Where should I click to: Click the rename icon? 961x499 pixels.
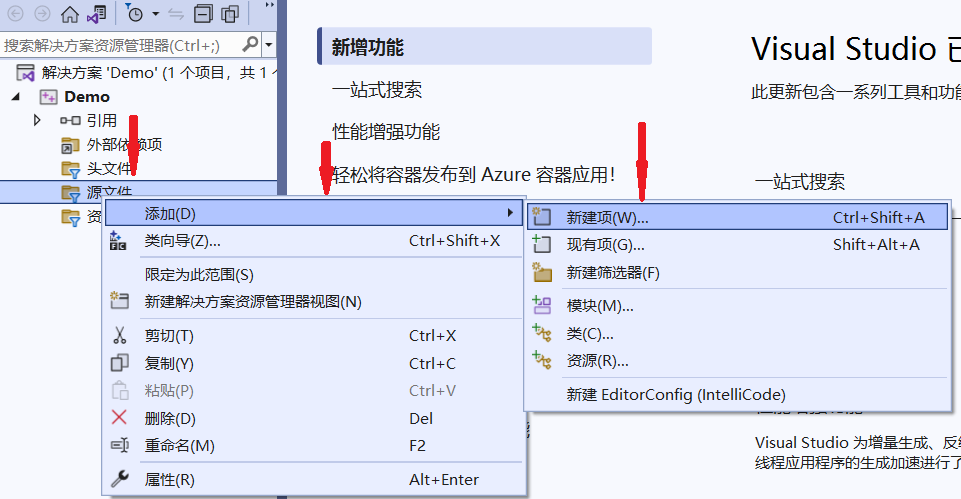(119, 445)
